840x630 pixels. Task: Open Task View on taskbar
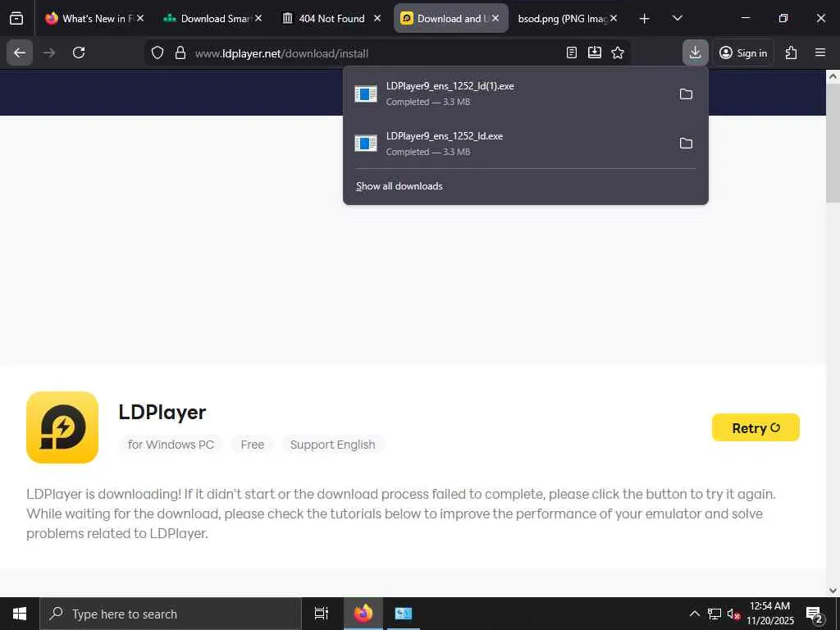tap(322, 614)
